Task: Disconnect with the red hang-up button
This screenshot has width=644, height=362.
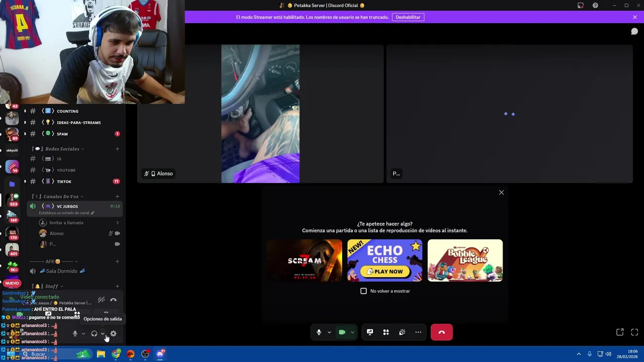Action: click(442, 332)
